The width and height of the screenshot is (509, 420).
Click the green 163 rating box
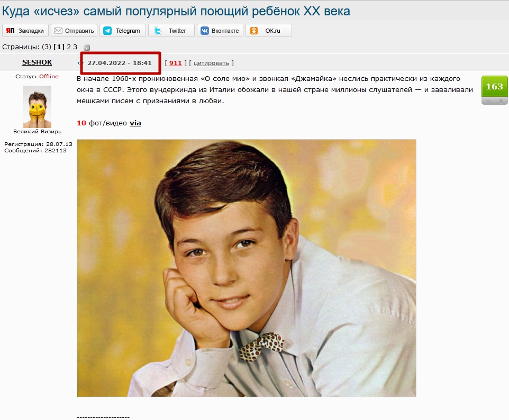(x=494, y=86)
